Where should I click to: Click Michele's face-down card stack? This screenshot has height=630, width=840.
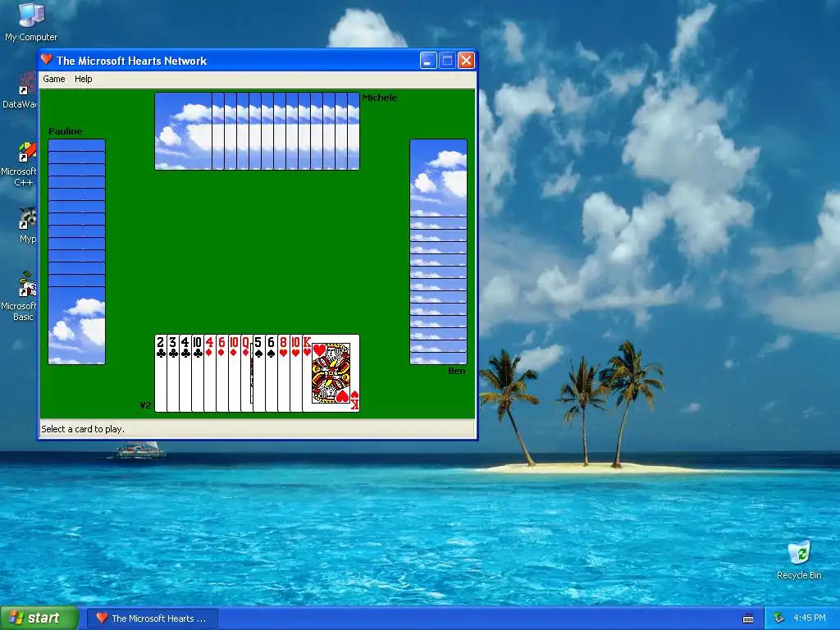257,131
